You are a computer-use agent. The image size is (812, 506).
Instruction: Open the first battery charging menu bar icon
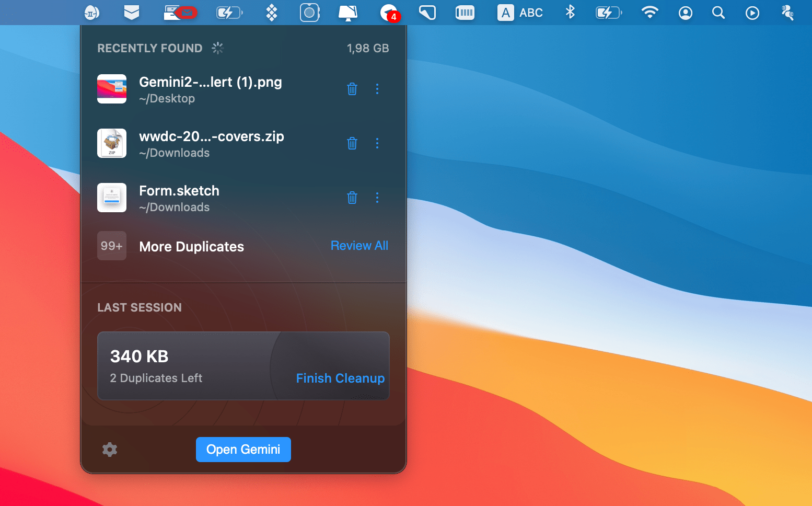point(229,13)
